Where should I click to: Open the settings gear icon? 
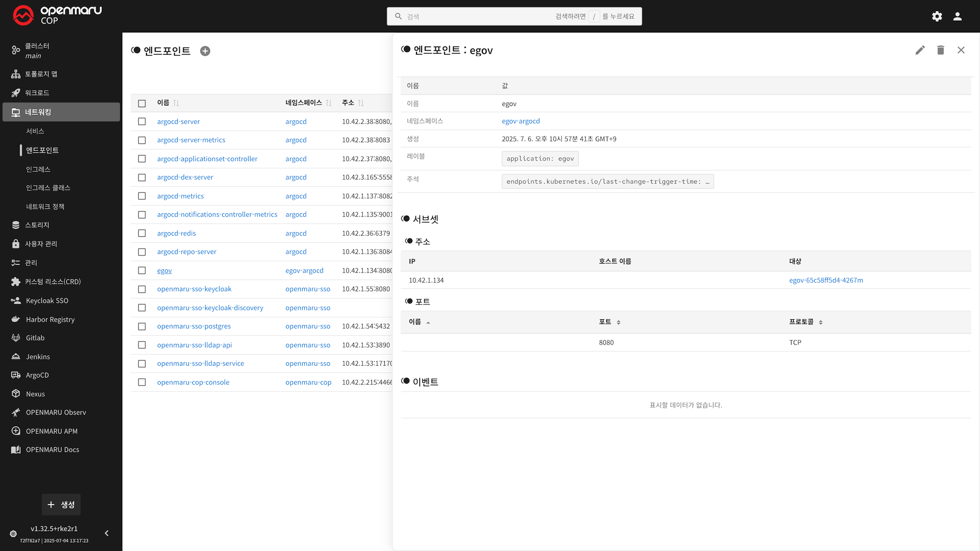tap(937, 16)
